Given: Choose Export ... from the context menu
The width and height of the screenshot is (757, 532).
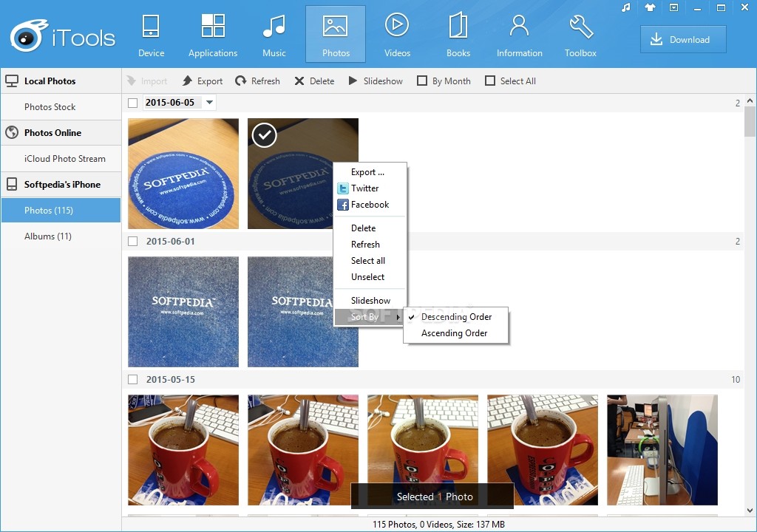Looking at the screenshot, I should point(370,172).
